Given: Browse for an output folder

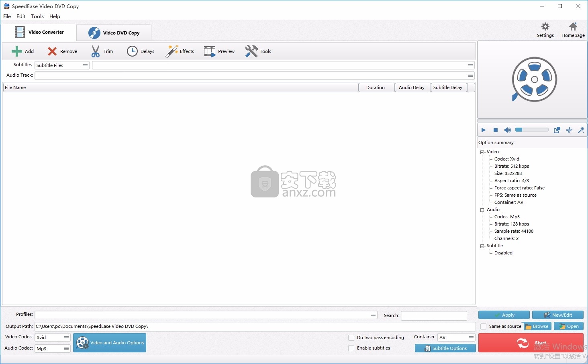Looking at the screenshot, I should pos(537,326).
